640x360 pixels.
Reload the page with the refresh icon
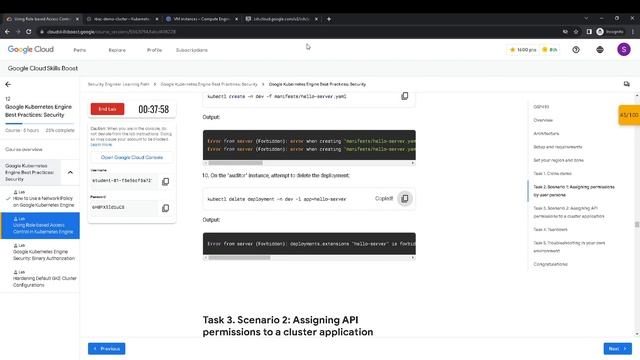[x=29, y=31]
